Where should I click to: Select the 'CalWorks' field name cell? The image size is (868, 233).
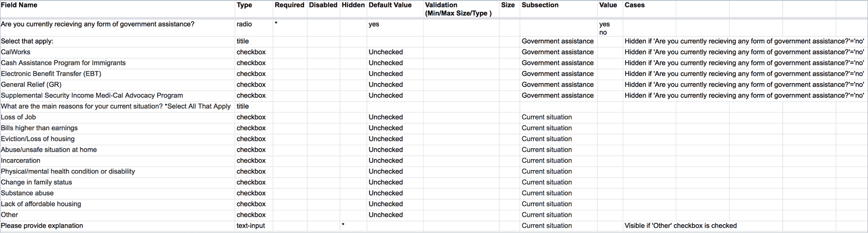[x=16, y=52]
